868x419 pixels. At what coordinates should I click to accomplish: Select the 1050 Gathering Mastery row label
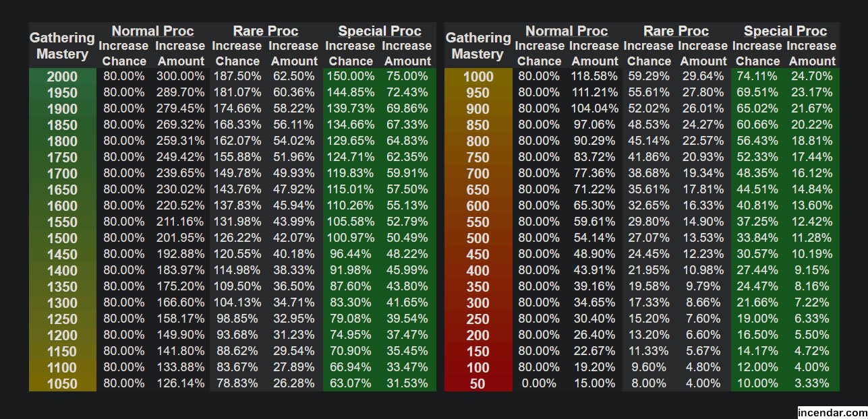tap(62, 384)
